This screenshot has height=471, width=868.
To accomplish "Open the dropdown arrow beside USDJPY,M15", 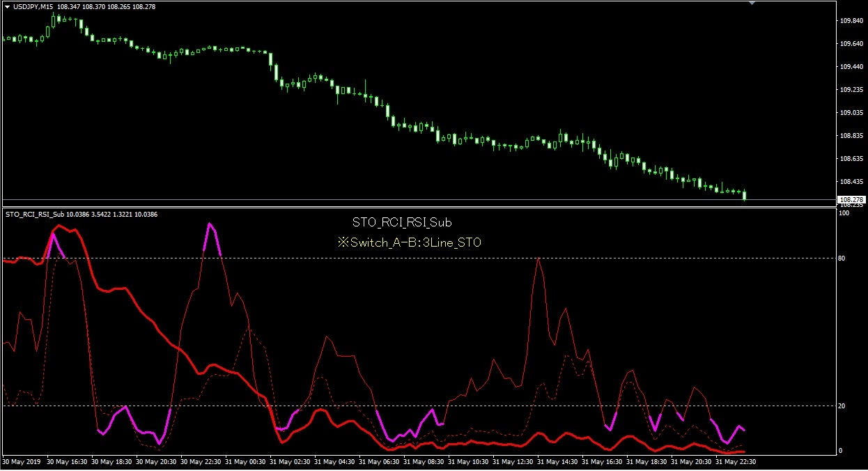I will (7, 6).
